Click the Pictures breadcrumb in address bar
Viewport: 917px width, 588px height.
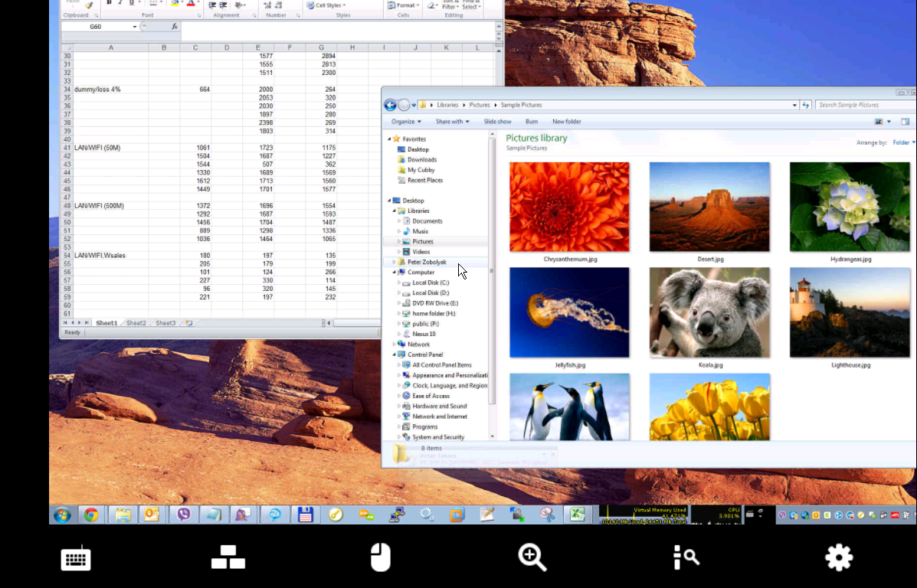[479, 105]
